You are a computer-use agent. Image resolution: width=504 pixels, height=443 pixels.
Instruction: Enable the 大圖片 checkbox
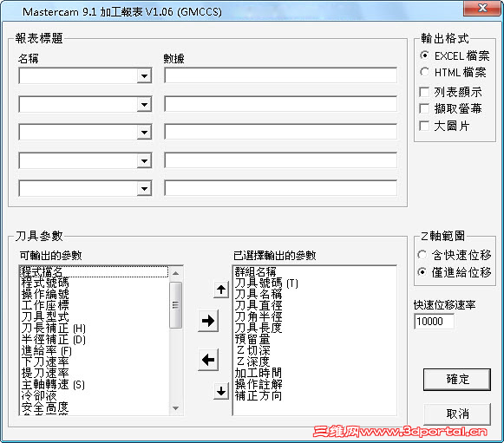444,126
